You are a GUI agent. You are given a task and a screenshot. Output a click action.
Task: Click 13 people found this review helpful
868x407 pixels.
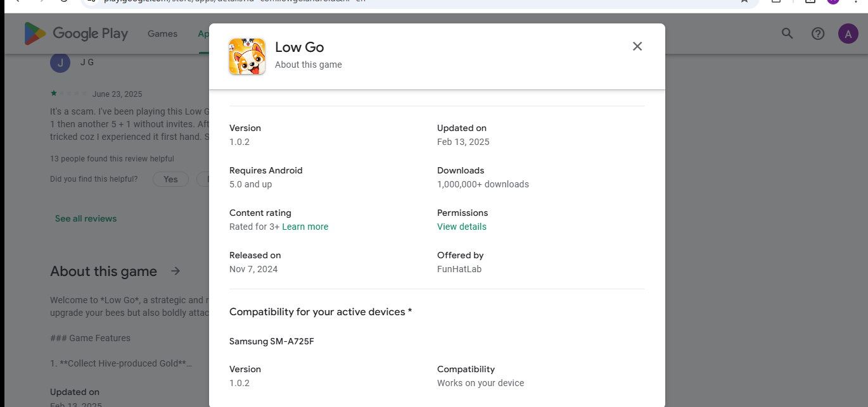[112, 159]
